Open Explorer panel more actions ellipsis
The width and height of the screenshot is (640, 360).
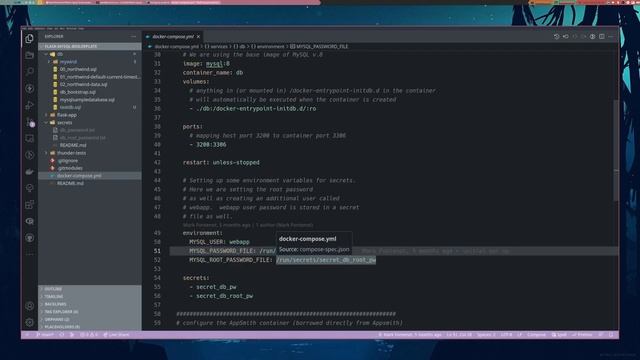tap(133, 36)
